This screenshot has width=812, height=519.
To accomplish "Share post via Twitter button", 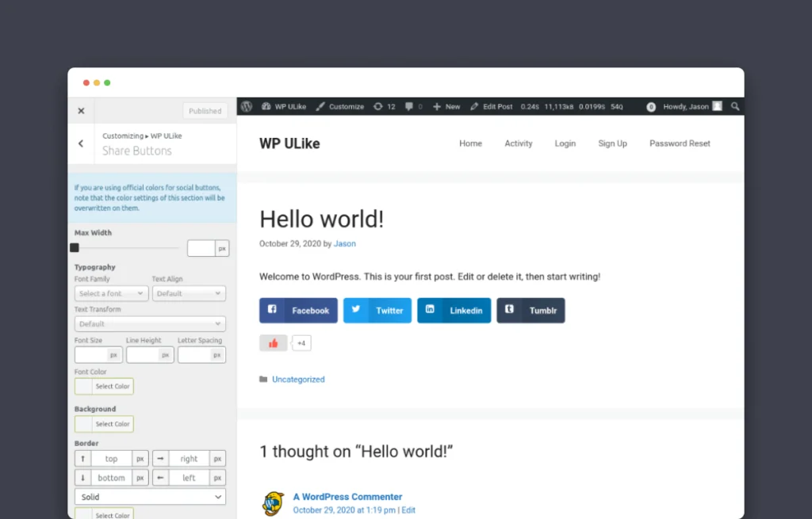I will pyautogui.click(x=377, y=311).
